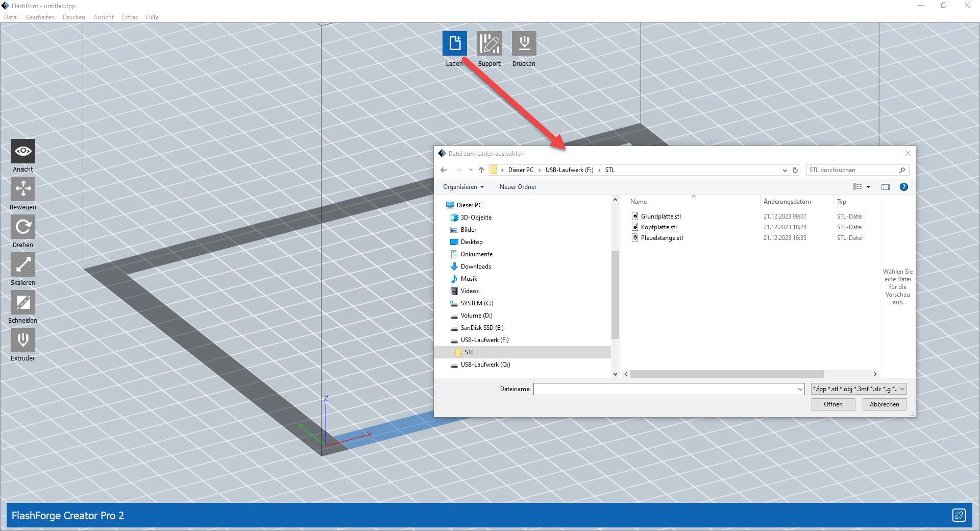Go back in the file dialog
The width and height of the screenshot is (980, 531).
pos(444,170)
